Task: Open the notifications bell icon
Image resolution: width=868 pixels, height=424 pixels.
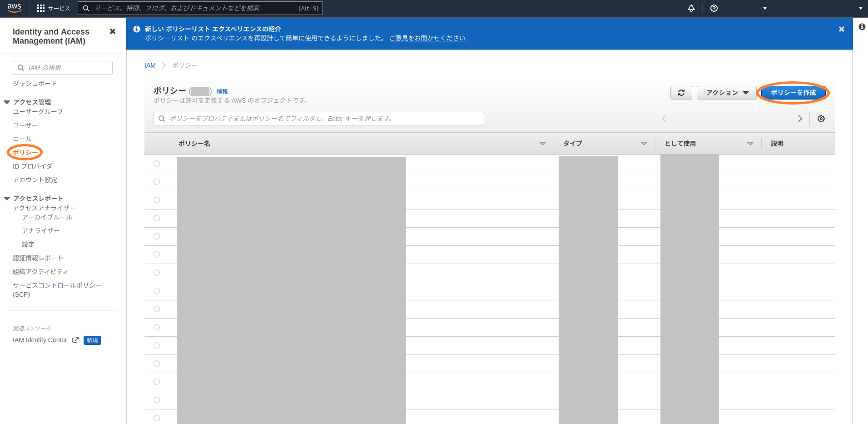Action: coord(691,8)
